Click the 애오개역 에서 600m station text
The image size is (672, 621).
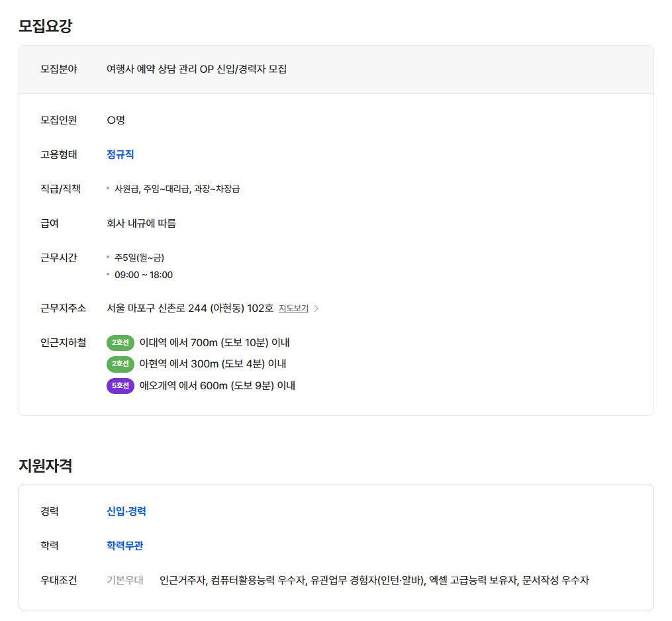(x=217, y=385)
